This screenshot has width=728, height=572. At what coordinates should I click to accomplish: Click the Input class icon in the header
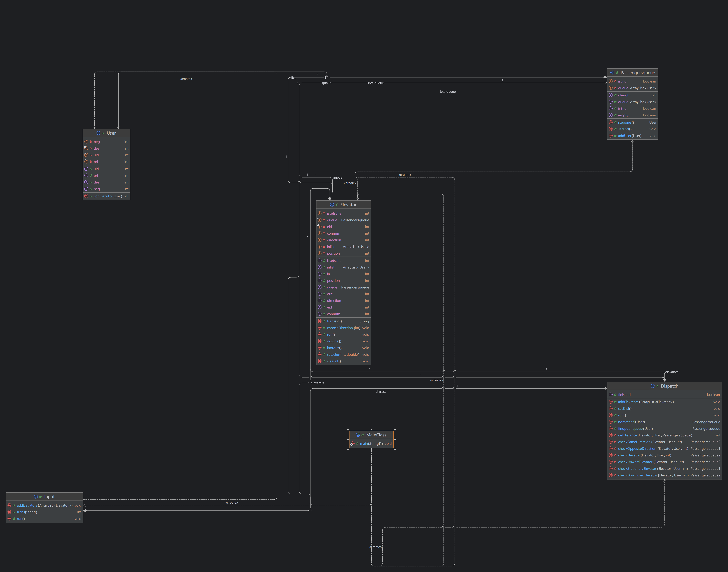[36, 497]
